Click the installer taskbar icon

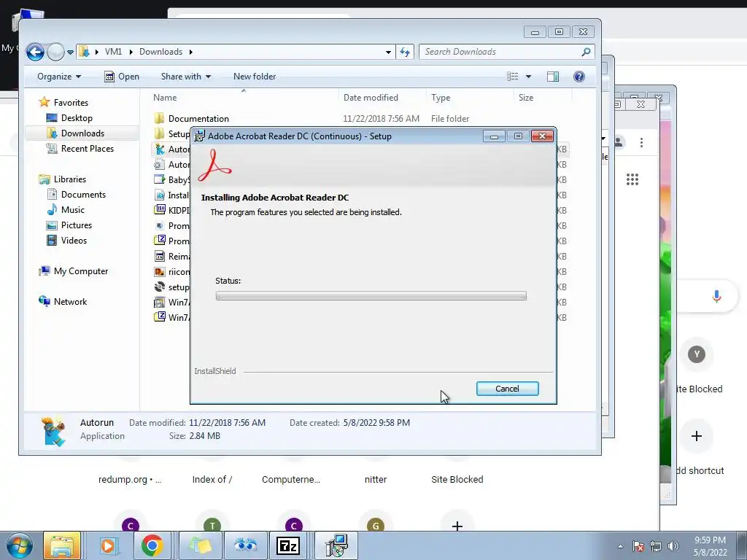click(x=336, y=545)
